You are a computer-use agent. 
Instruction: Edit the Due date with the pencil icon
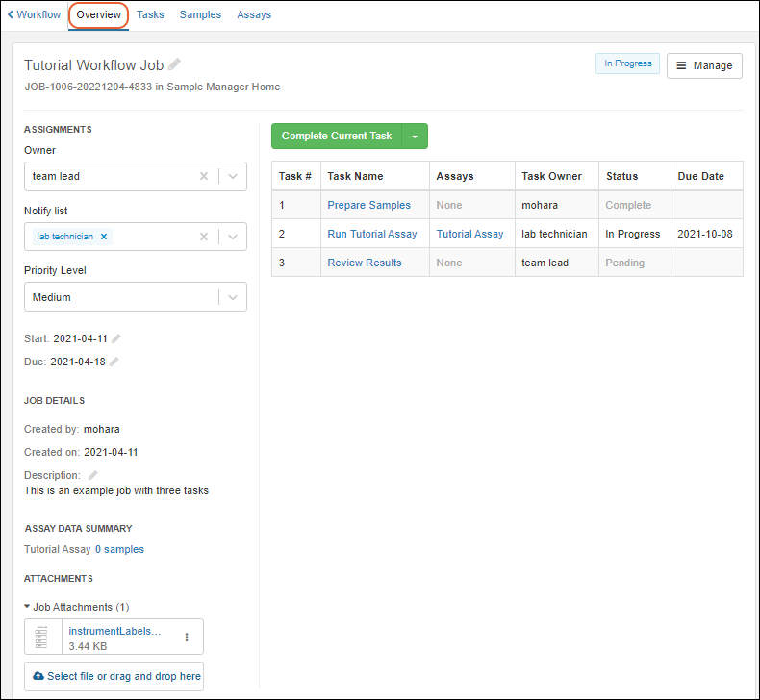[114, 362]
